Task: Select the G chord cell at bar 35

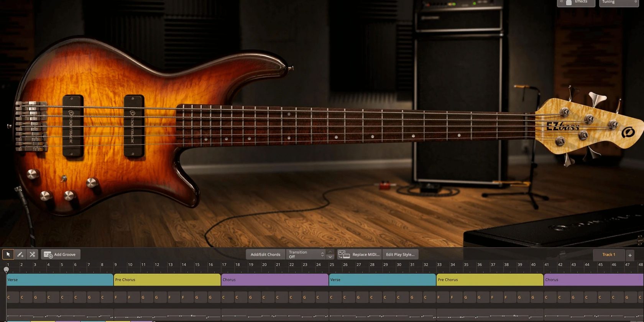Action: coord(470,297)
